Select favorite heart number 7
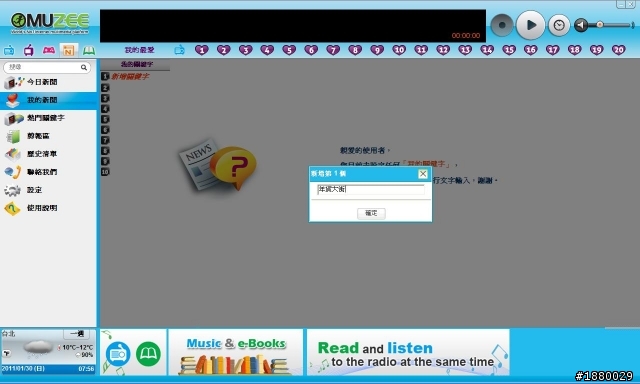Screen dimensions: 640x384 point(333,50)
